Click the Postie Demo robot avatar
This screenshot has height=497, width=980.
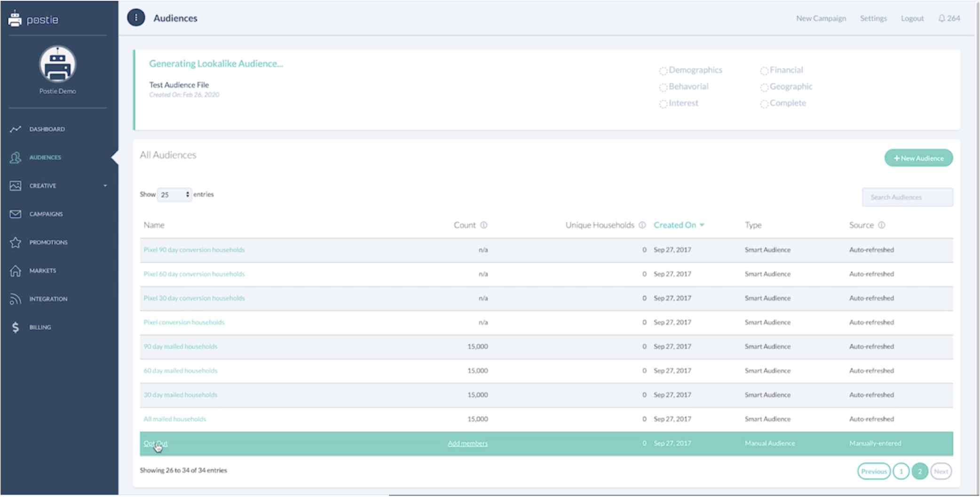57,64
